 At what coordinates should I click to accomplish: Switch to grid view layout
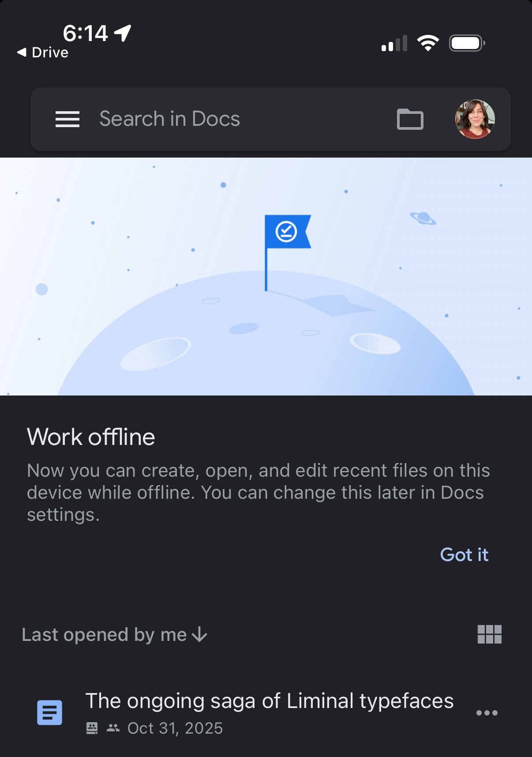pos(489,635)
